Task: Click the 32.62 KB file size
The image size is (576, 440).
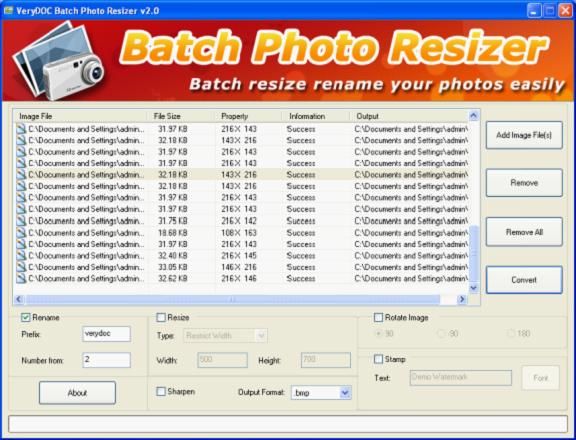Action: [173, 278]
